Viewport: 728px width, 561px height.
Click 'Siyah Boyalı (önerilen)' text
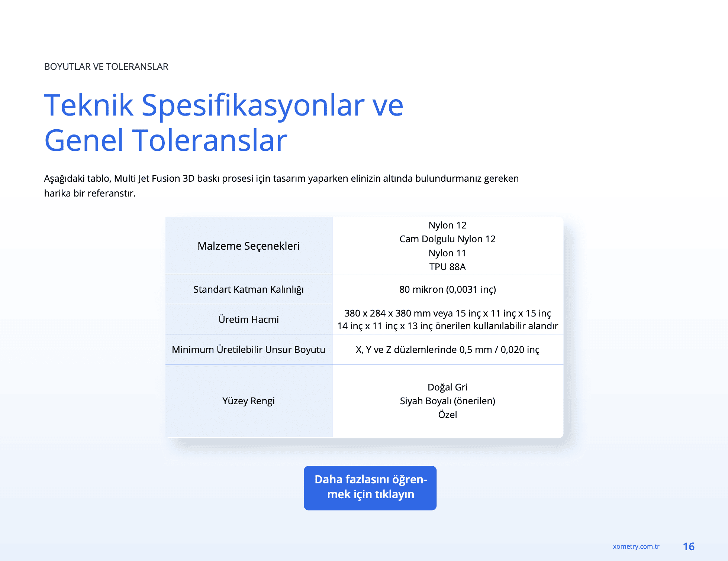(x=447, y=401)
